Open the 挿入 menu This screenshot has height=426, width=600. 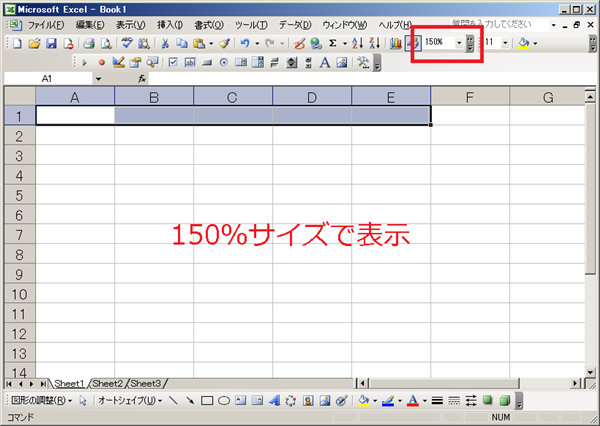coord(170,25)
